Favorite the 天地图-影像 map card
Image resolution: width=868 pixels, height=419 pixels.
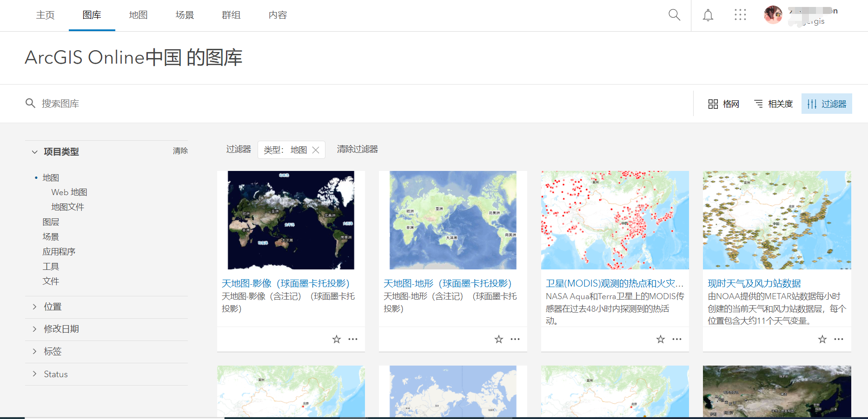[x=337, y=339]
